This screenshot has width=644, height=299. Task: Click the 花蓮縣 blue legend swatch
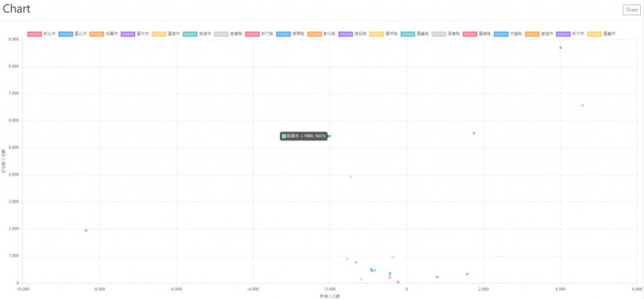[501, 34]
